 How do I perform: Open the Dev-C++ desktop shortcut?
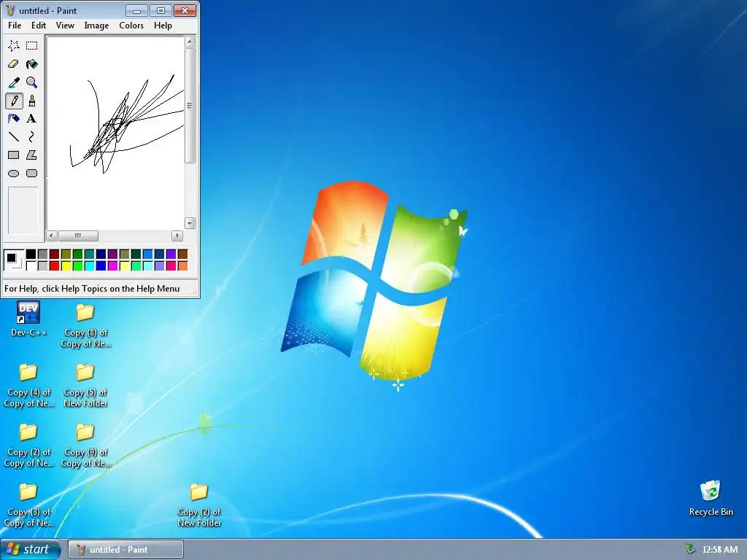(x=28, y=319)
